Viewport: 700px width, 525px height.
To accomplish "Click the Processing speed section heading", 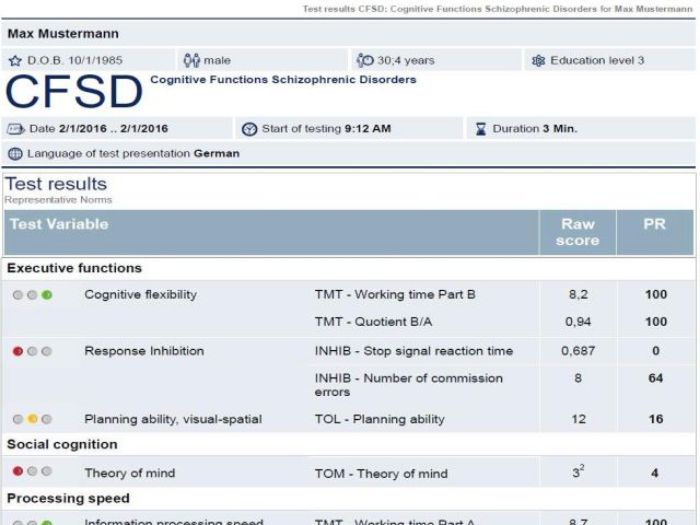I will [x=68, y=498].
